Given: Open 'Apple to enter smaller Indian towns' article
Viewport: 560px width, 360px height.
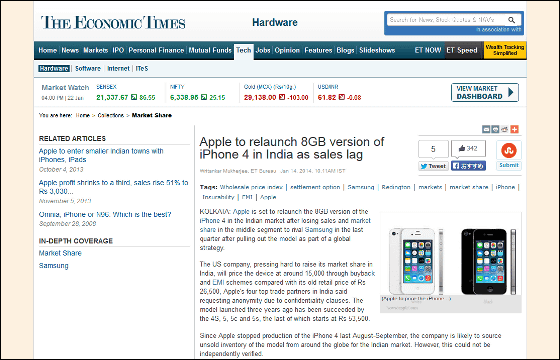Looking at the screenshot, I should [x=101, y=155].
